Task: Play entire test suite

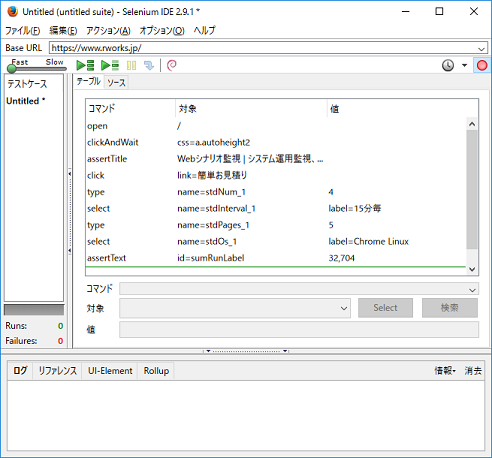Action: (x=85, y=65)
